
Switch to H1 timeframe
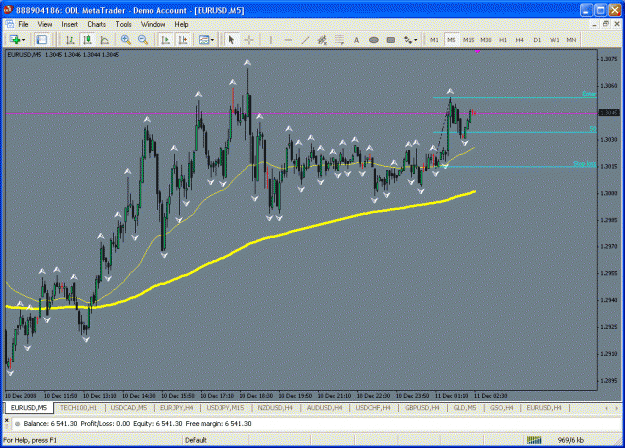pos(503,40)
